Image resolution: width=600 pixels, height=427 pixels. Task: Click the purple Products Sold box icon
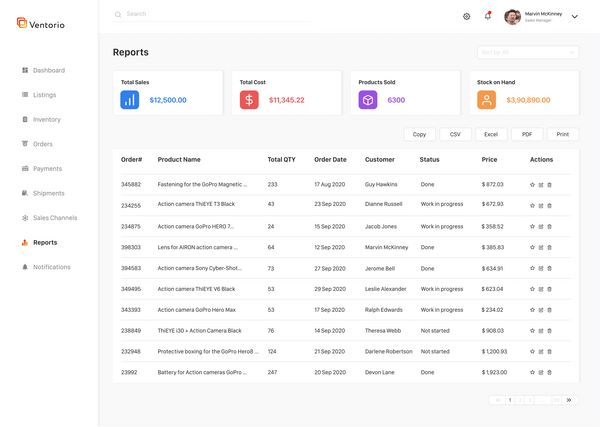point(368,100)
